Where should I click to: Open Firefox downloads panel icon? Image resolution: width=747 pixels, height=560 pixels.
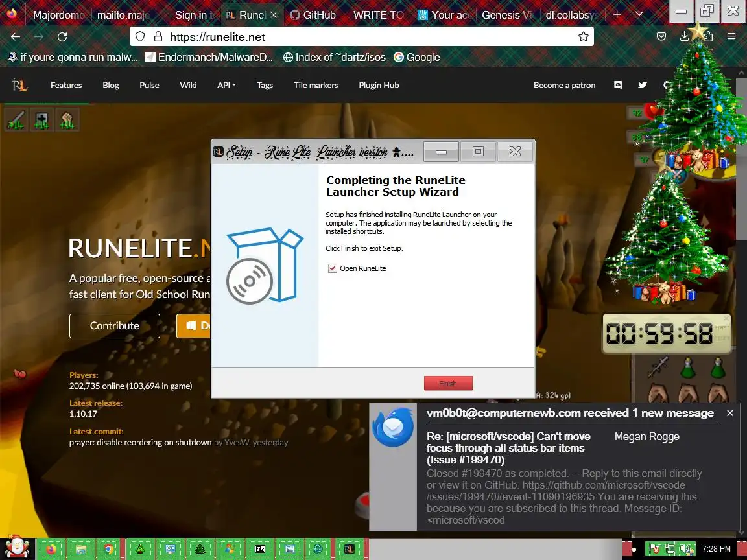click(684, 37)
